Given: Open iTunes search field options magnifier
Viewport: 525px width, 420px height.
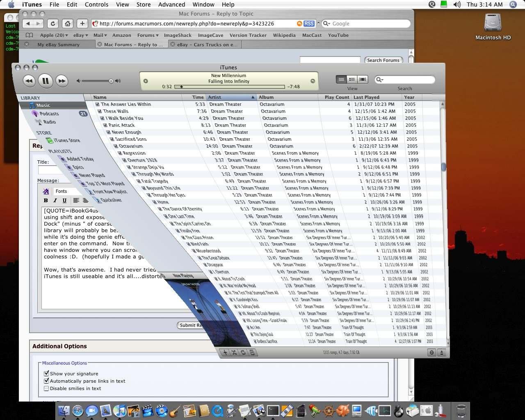Looking at the screenshot, I should [x=379, y=80].
